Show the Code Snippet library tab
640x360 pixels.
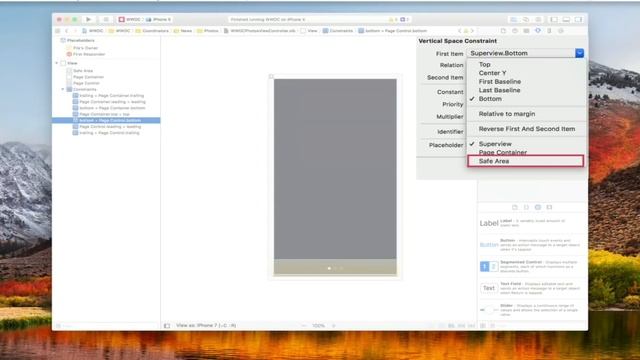pos(526,207)
